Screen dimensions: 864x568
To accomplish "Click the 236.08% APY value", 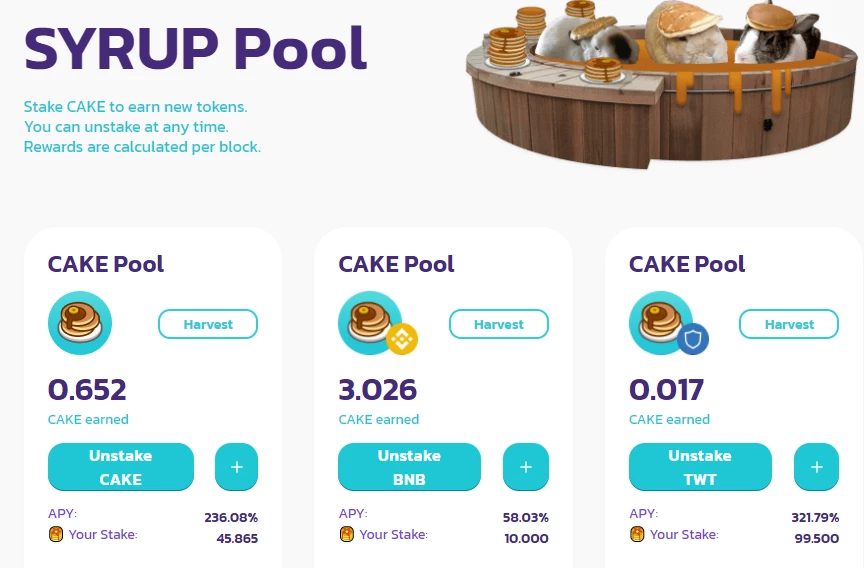I will pyautogui.click(x=231, y=517).
